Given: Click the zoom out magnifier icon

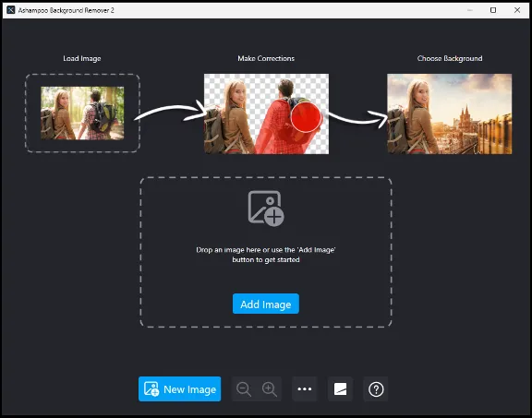Looking at the screenshot, I should pyautogui.click(x=244, y=389).
